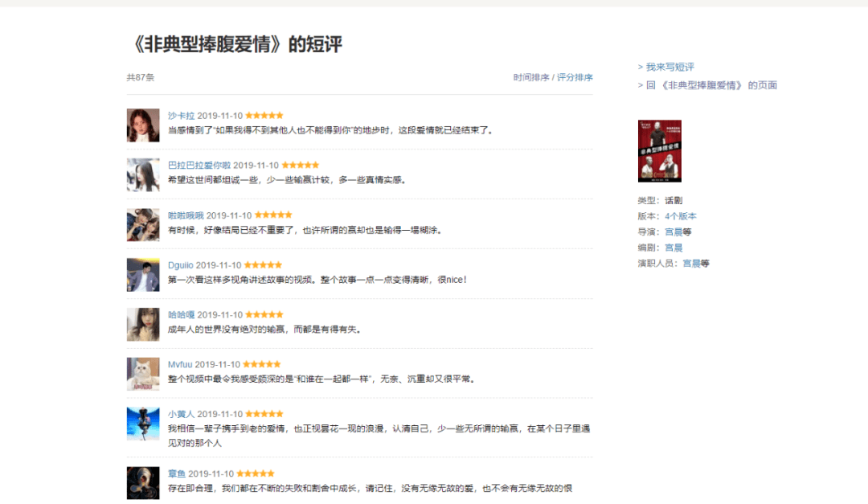868x504 pixels.
Task: Click the avatar of user 啦啦哦哦
Action: tap(142, 225)
